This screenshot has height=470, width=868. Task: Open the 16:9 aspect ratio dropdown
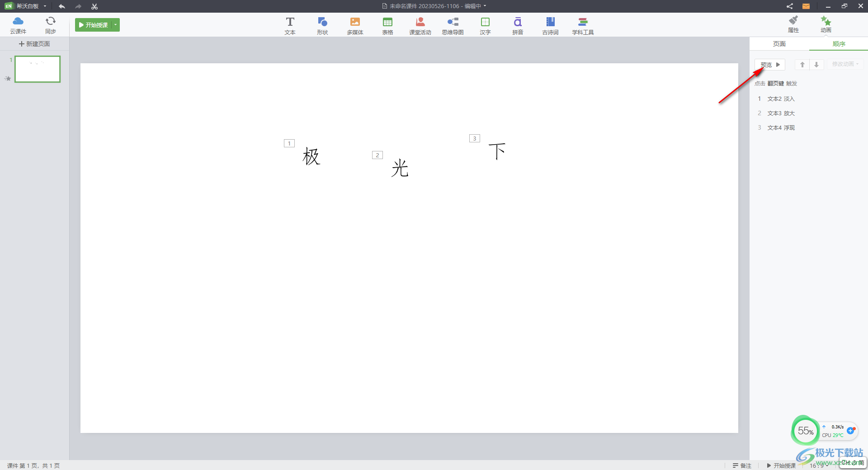click(x=818, y=465)
